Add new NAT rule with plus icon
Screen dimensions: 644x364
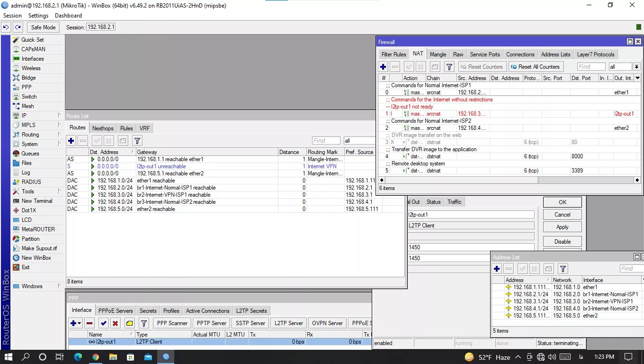click(x=383, y=67)
